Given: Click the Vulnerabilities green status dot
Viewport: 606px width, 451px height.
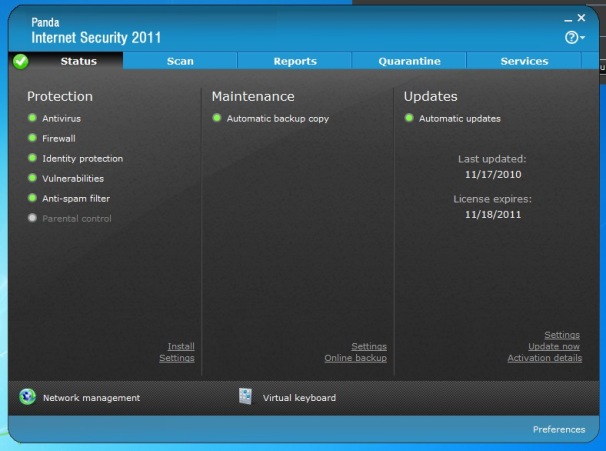Looking at the screenshot, I should pos(32,178).
